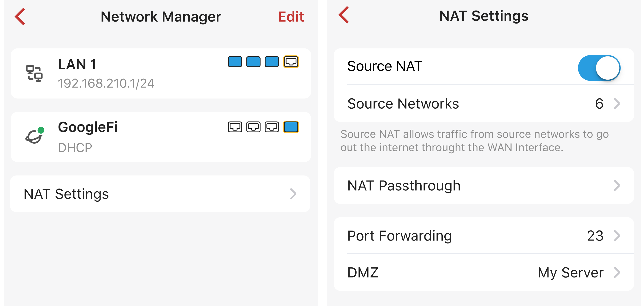This screenshot has width=644, height=306.
Task: Open Port Forwarding chevron arrow
Action: [616, 235]
